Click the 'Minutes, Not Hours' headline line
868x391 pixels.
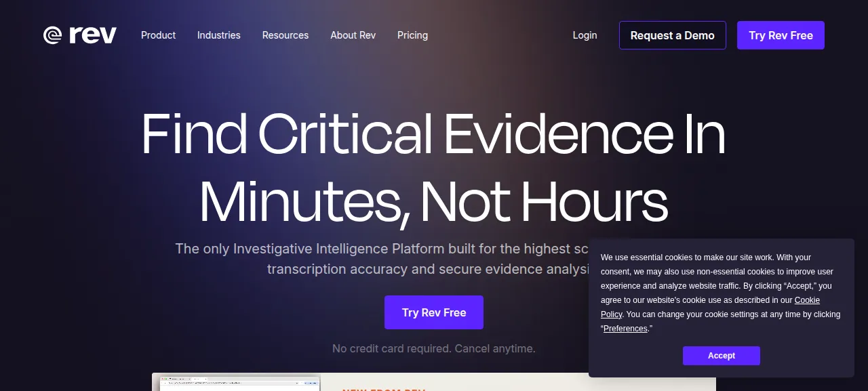point(433,201)
